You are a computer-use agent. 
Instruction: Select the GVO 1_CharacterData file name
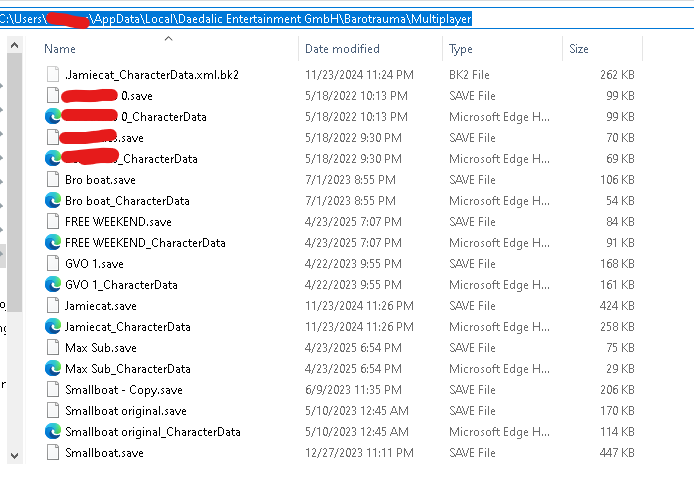pyautogui.click(x=121, y=285)
